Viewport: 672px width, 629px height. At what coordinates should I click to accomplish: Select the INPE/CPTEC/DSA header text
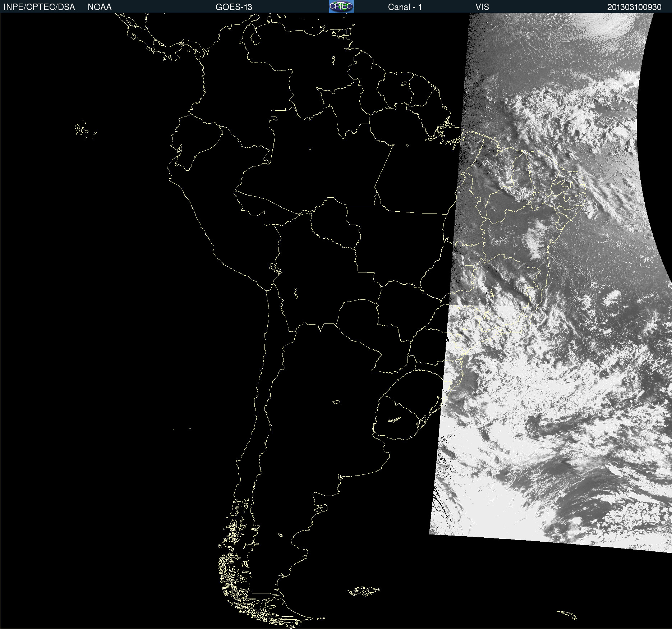pyautogui.click(x=39, y=7)
